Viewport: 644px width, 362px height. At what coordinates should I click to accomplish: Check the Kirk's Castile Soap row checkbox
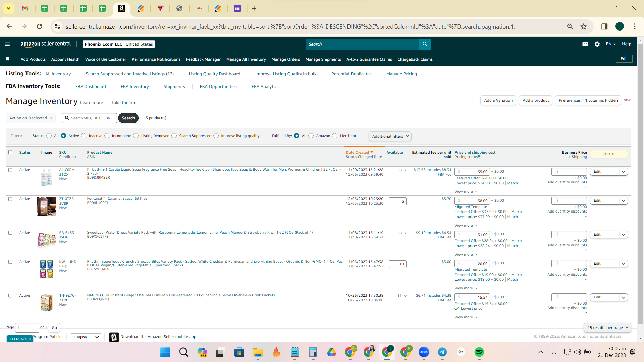10,170
